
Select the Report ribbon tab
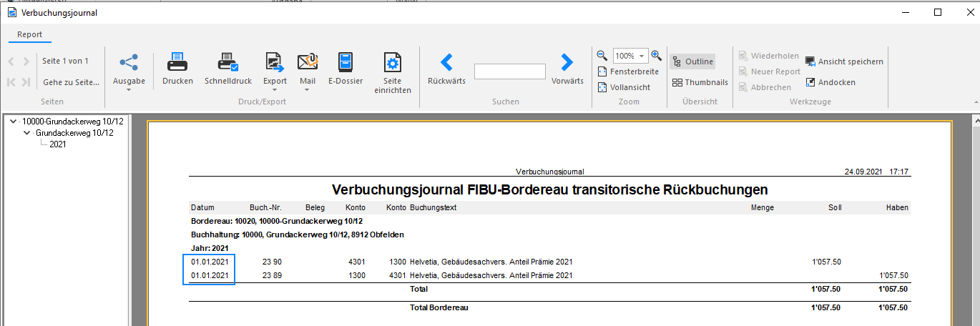tap(30, 34)
